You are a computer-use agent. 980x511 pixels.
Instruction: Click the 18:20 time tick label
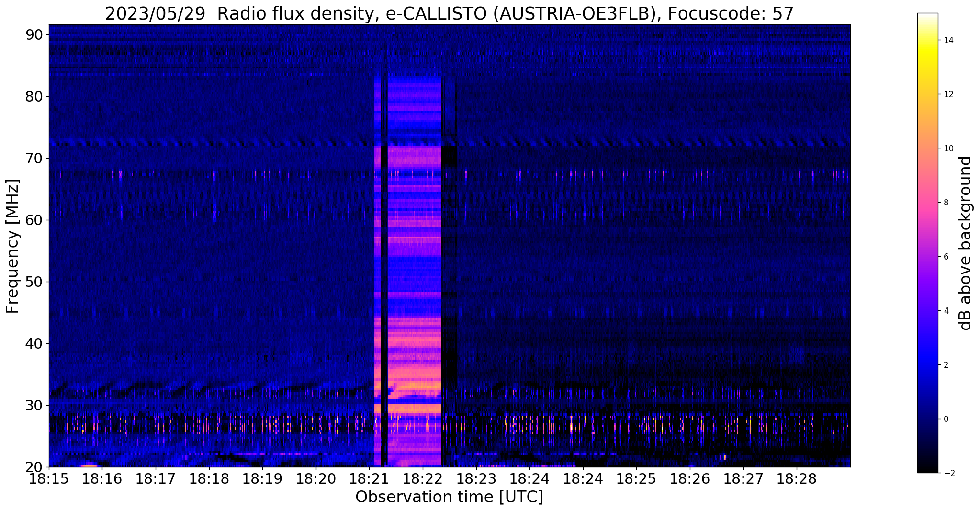coord(316,479)
